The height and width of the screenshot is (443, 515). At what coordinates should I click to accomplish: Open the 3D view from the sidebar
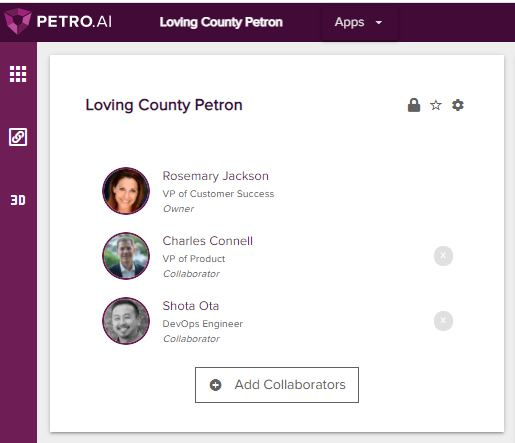pos(18,200)
